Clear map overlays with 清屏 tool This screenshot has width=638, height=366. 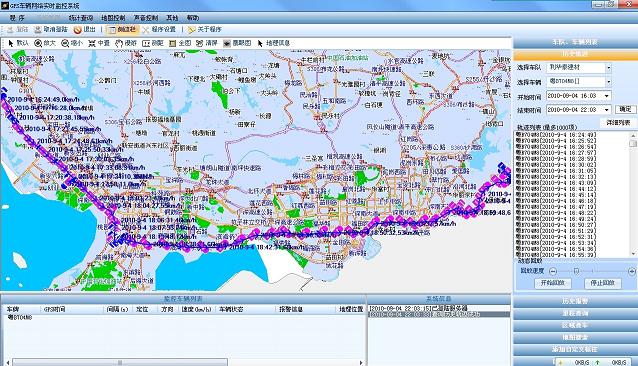pyautogui.click(x=207, y=43)
